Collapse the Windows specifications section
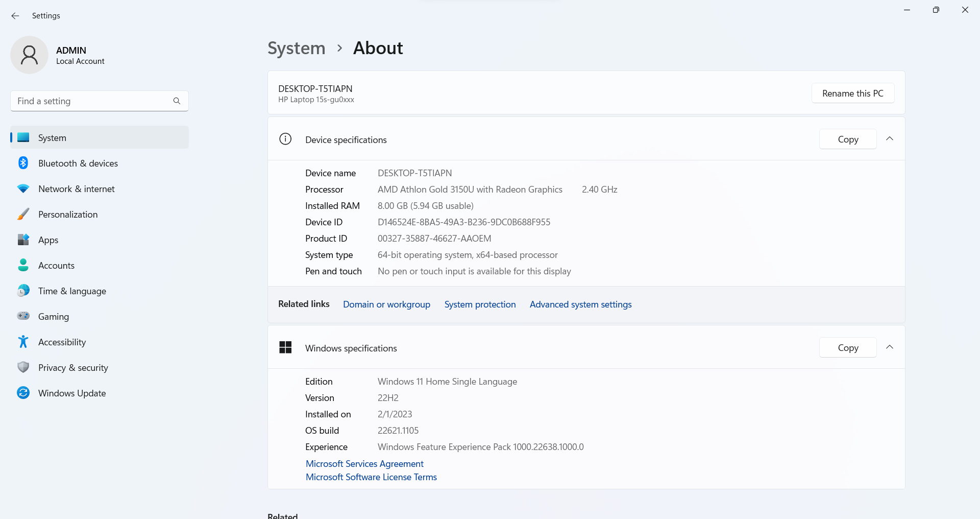This screenshot has height=519, width=980. click(890, 347)
